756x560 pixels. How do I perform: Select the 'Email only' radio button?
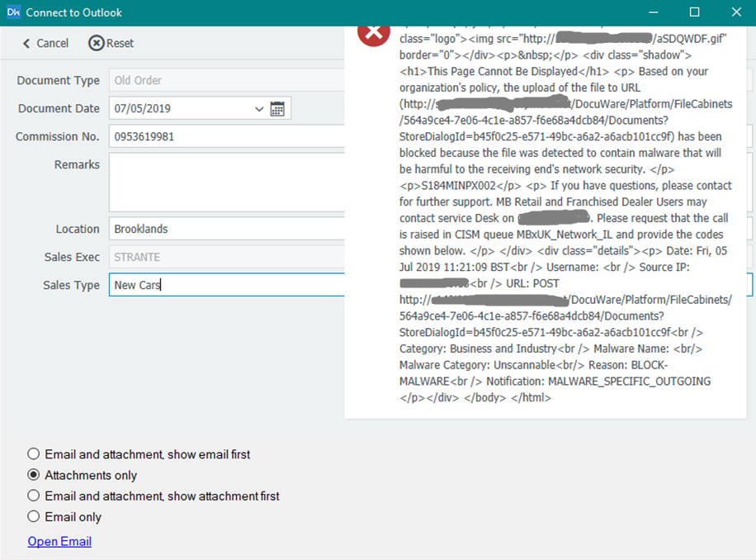point(34,517)
